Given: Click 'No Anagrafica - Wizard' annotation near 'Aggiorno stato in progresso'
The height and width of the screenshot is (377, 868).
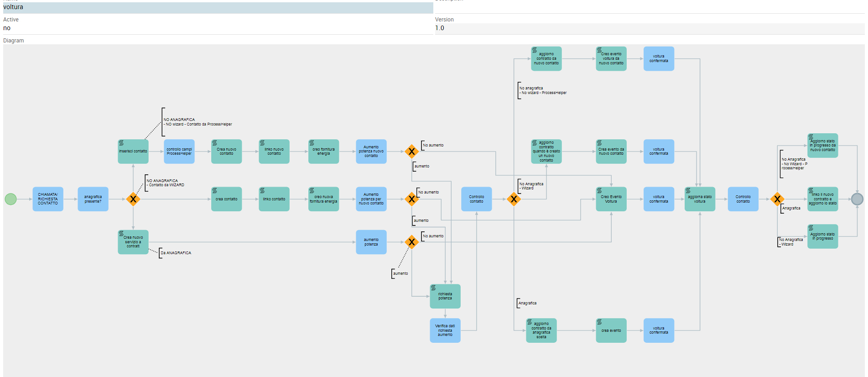Looking at the screenshot, I should tap(791, 242).
